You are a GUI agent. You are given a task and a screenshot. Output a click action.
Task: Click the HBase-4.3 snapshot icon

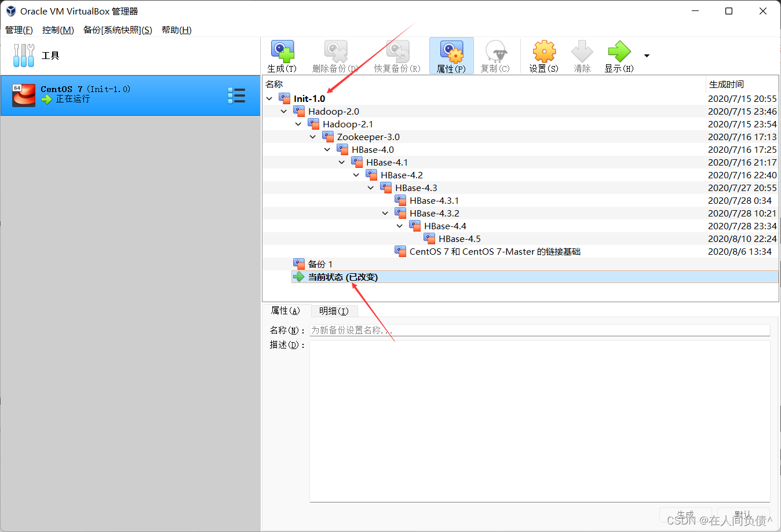(386, 188)
